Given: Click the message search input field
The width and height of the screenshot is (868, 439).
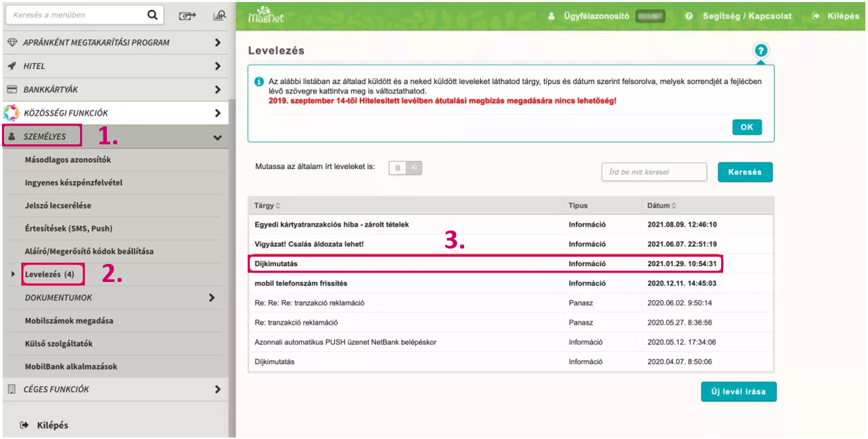Looking at the screenshot, I should click(x=654, y=172).
